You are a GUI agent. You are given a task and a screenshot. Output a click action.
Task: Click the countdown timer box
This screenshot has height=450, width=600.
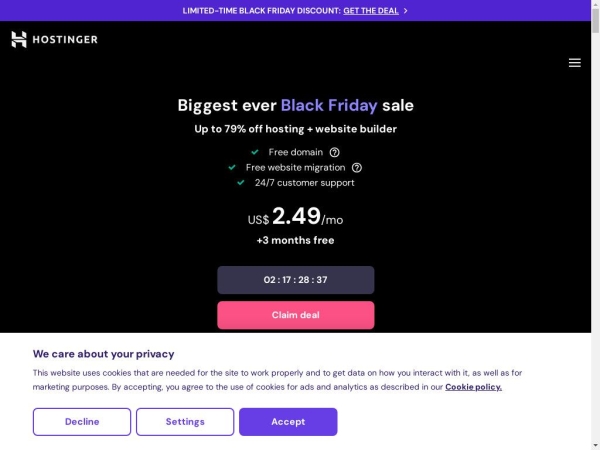tap(296, 280)
